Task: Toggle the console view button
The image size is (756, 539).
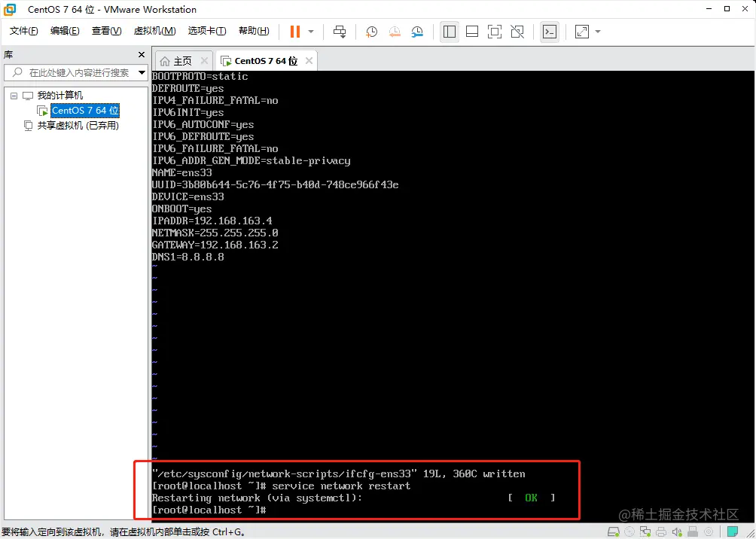Action: click(x=550, y=32)
